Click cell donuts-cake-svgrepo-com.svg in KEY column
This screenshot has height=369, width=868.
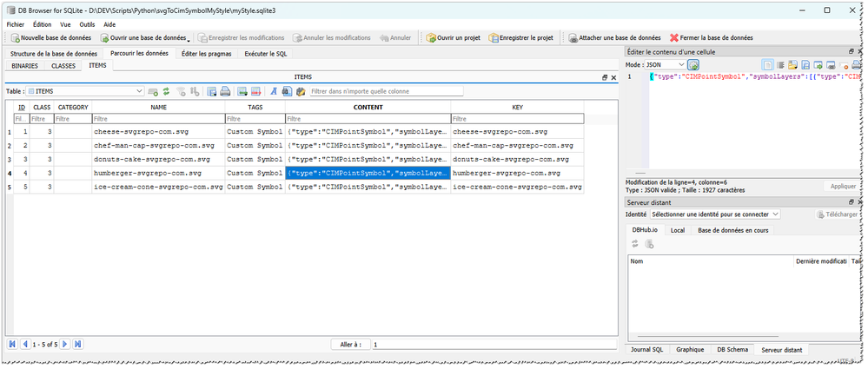(517, 159)
